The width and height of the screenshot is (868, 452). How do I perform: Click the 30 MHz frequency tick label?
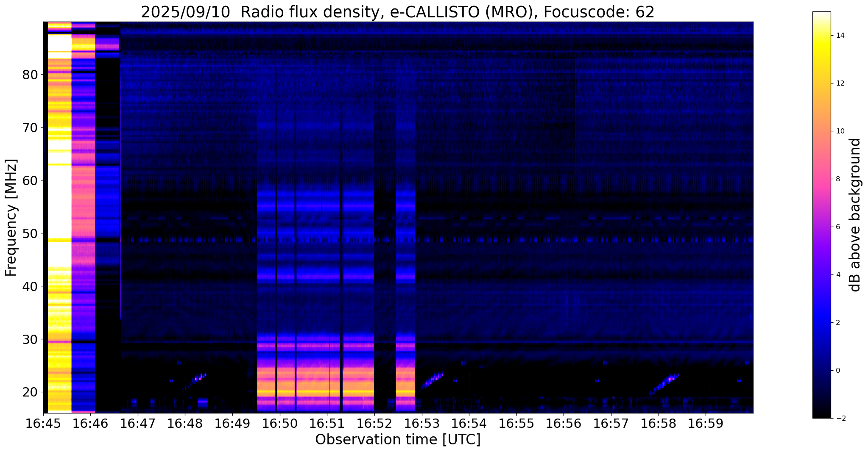point(30,339)
